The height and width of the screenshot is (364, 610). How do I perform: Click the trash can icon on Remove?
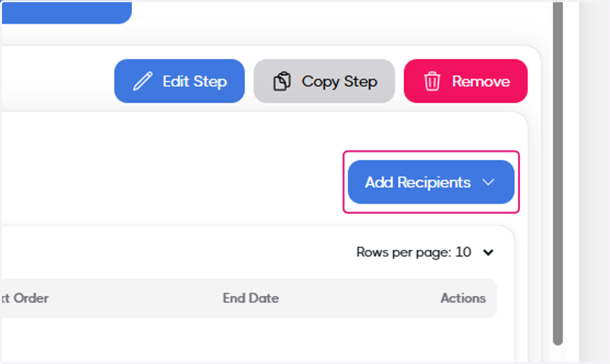(x=432, y=81)
